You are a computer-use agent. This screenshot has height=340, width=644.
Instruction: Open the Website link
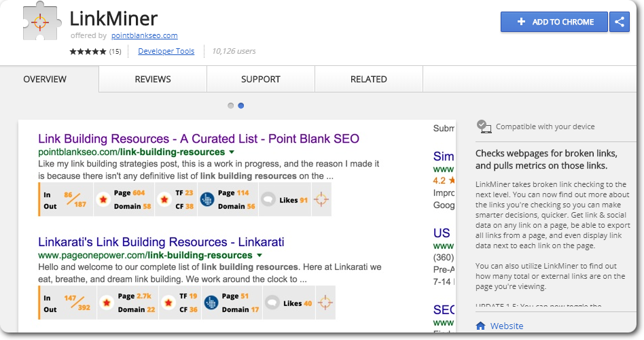tap(507, 326)
